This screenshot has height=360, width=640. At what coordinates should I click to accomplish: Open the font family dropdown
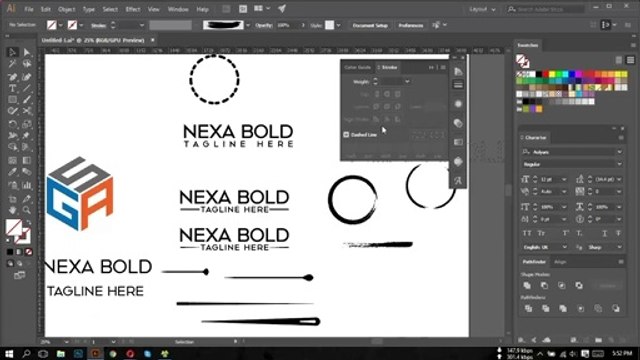tap(619, 152)
